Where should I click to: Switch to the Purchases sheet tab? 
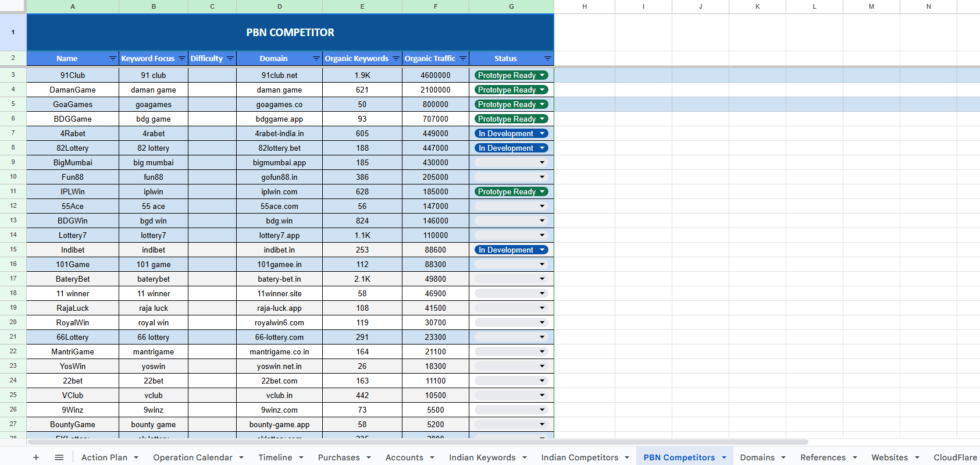338,457
